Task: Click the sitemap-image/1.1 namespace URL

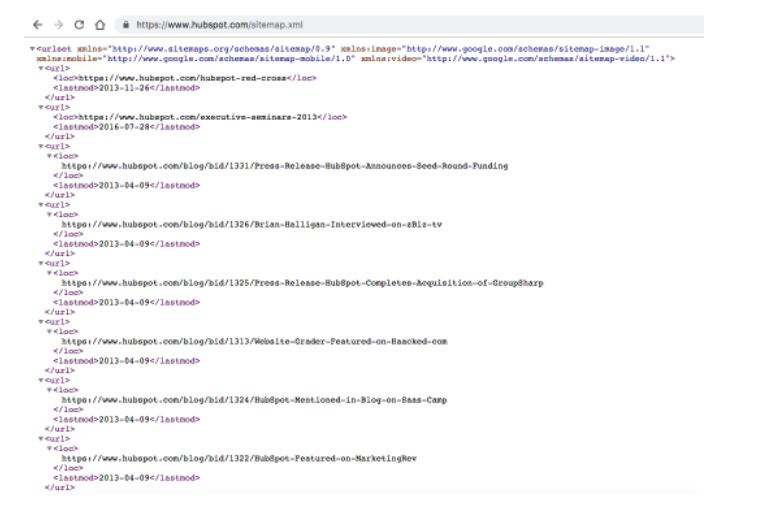Action: point(527,49)
